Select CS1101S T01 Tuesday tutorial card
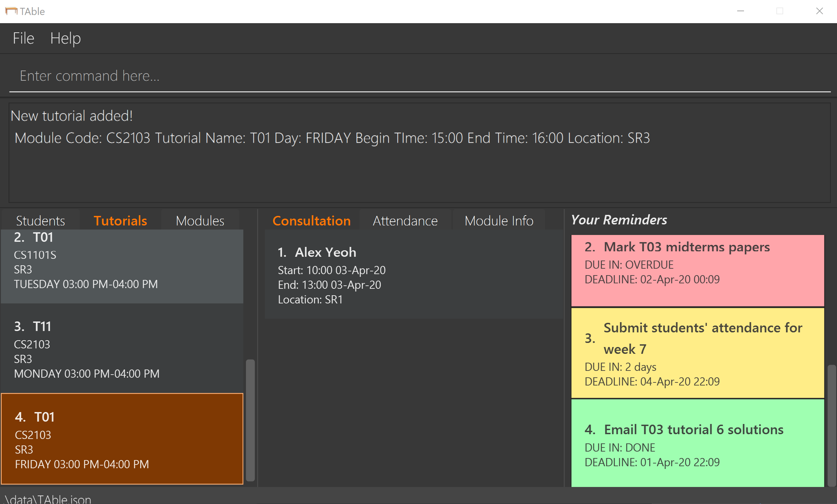Screen dimensions: 837x504 122,266
